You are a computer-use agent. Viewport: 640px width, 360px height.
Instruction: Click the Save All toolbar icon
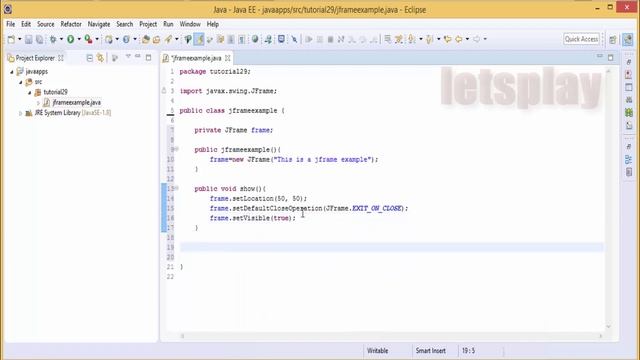pyautogui.click(x=40, y=39)
